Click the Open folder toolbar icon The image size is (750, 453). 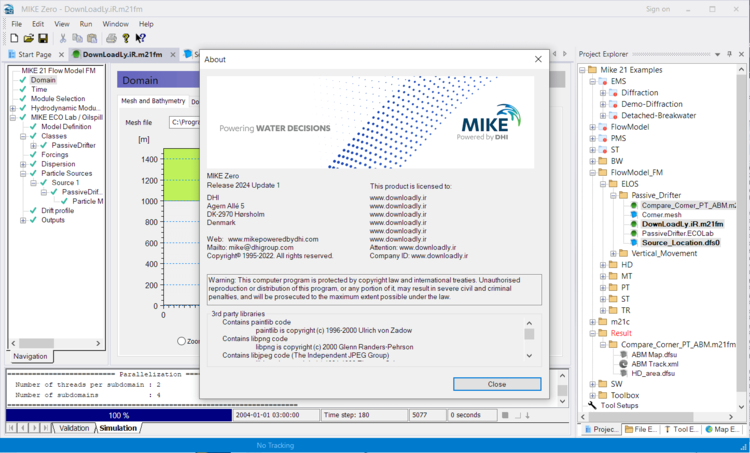tap(28, 38)
